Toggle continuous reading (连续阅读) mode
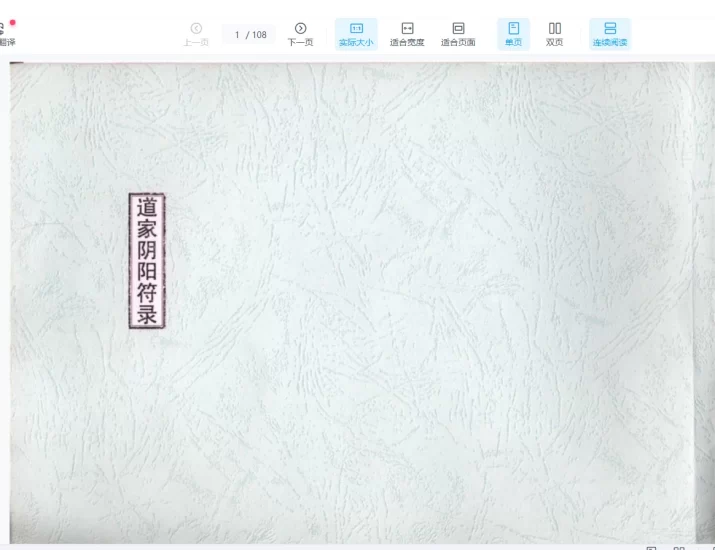The width and height of the screenshot is (715, 550). pyautogui.click(x=609, y=28)
